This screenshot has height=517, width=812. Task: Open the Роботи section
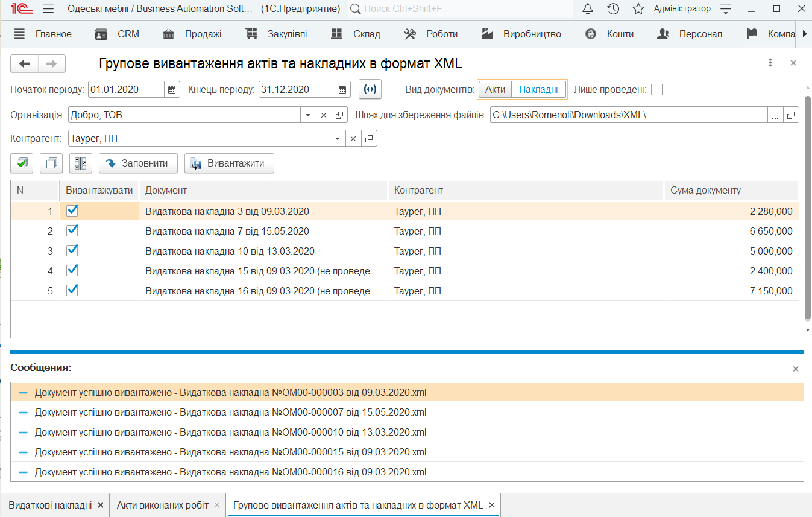point(431,34)
